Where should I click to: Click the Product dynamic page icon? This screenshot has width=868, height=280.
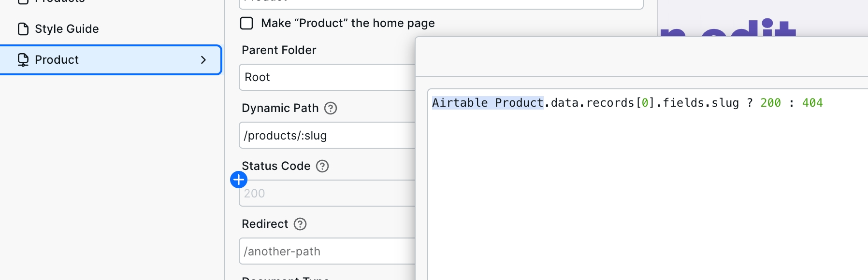[23, 60]
